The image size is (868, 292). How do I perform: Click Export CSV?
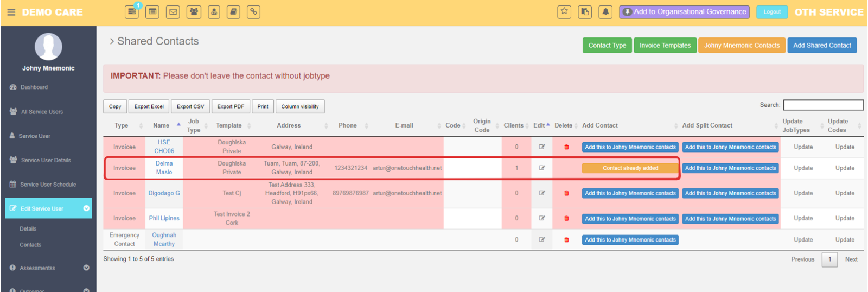click(x=190, y=106)
